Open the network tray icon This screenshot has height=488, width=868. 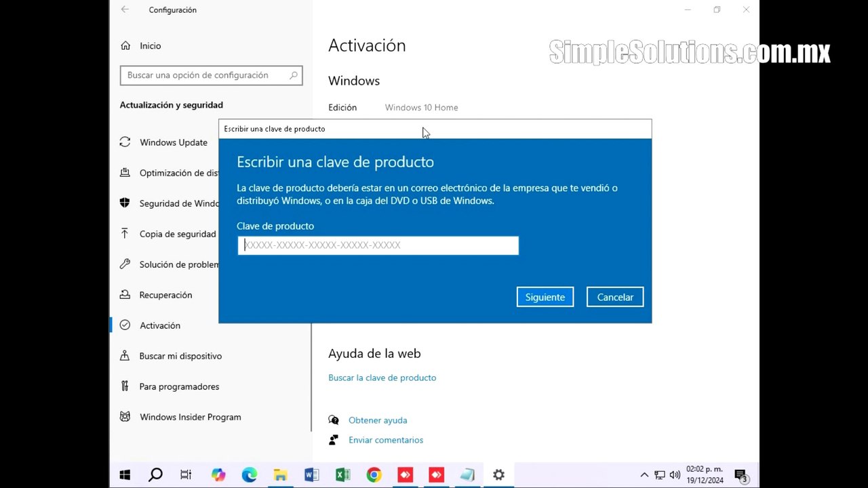point(660,475)
